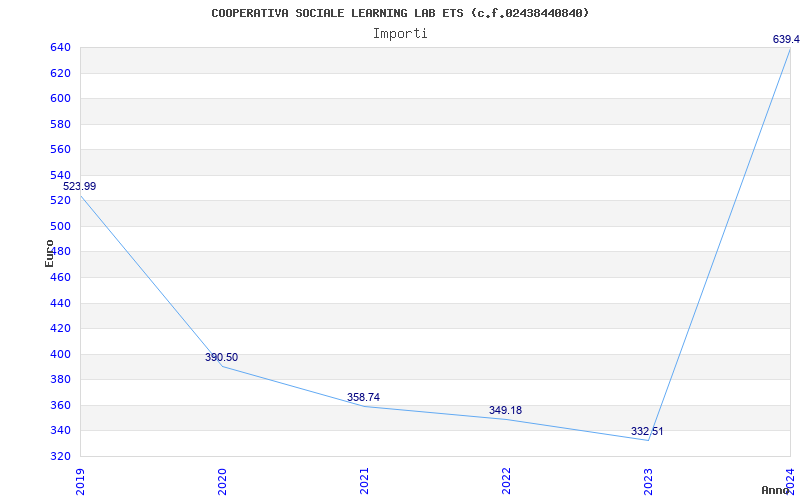The width and height of the screenshot is (800, 500).
Task: Click the 523.99 data label
Action: (x=80, y=186)
